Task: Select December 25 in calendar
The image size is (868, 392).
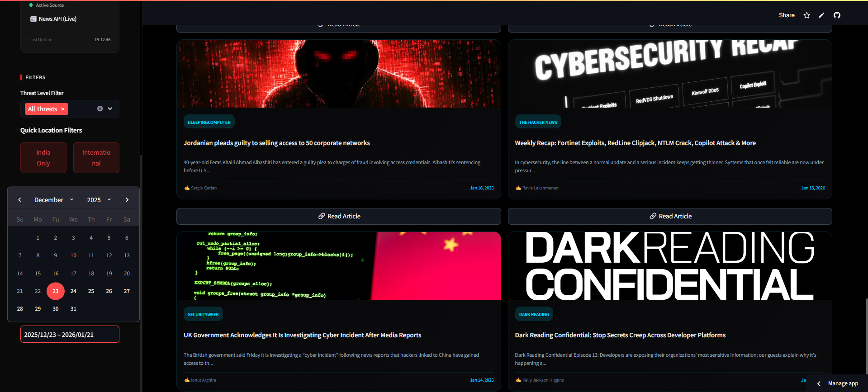Action: pos(91,291)
